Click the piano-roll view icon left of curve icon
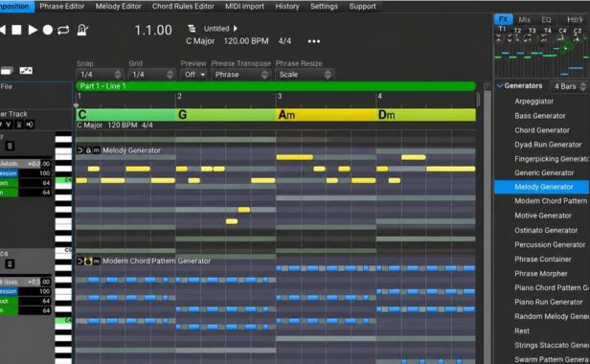 coord(7,70)
